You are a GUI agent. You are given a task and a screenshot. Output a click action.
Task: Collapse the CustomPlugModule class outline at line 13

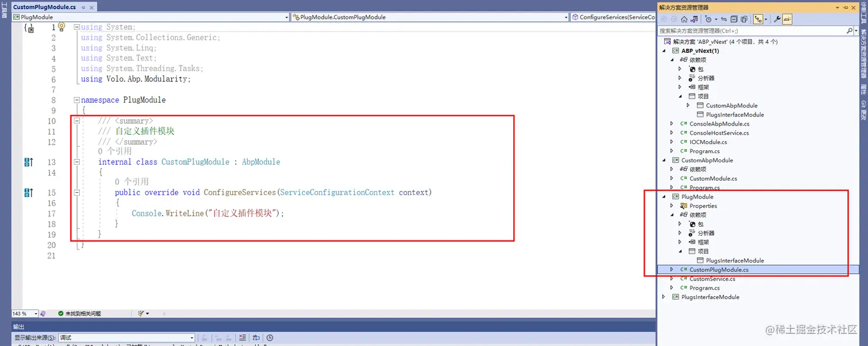point(76,162)
